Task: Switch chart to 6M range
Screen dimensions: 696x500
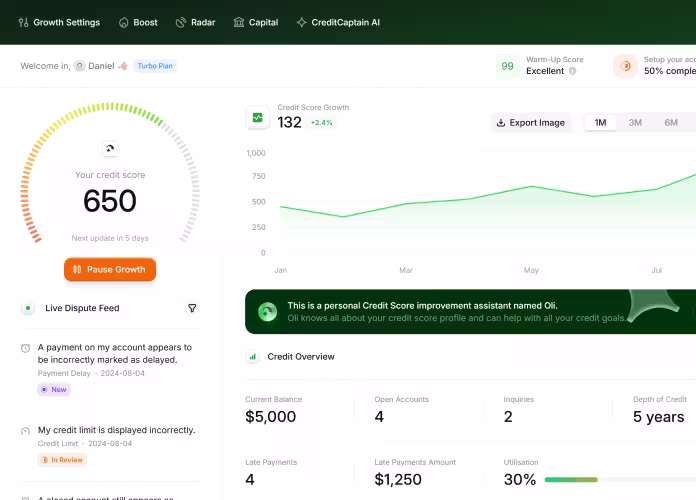Action: (x=671, y=123)
